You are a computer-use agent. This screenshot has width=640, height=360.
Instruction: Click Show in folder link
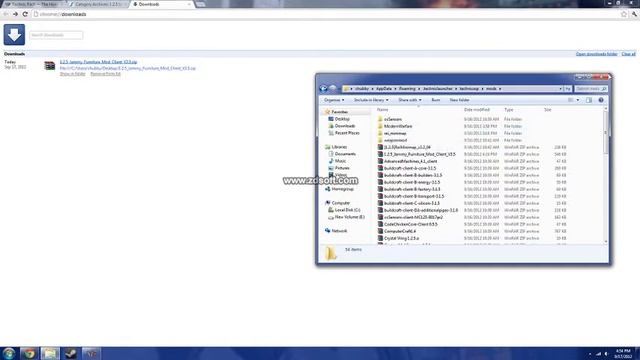[73, 74]
